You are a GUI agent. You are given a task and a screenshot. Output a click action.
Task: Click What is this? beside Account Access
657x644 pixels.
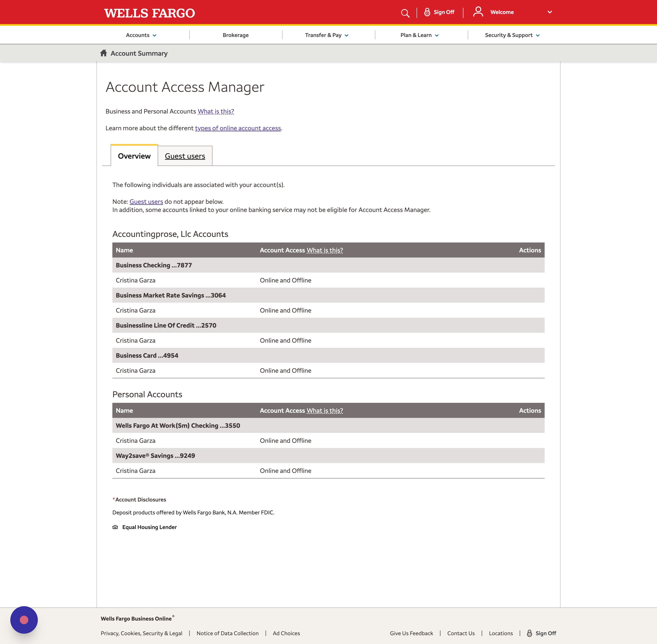[x=324, y=250]
